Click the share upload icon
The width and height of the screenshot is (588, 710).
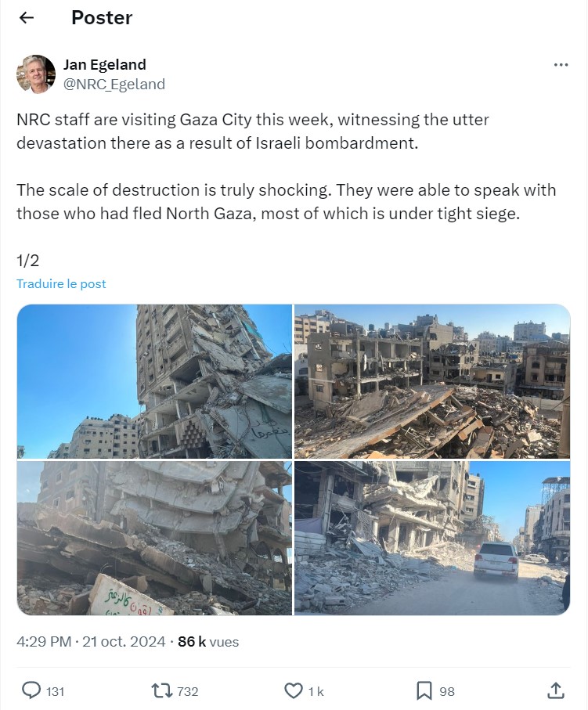[555, 690]
